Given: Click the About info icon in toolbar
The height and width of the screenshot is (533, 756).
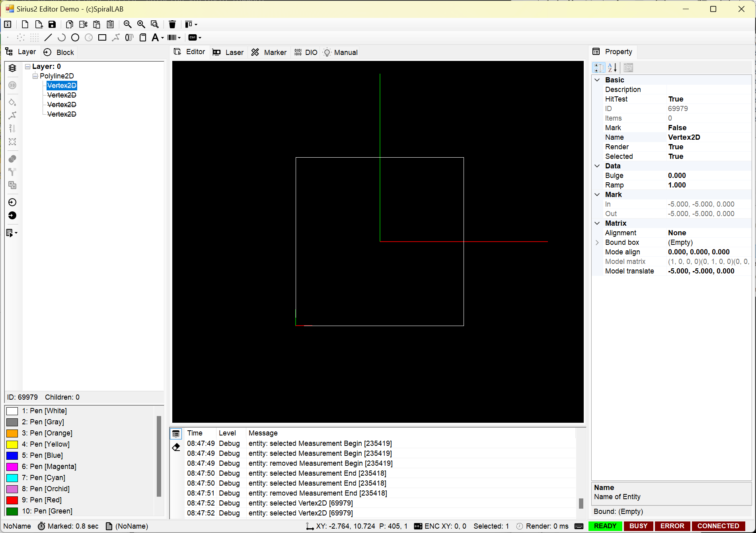Looking at the screenshot, I should coord(8,24).
